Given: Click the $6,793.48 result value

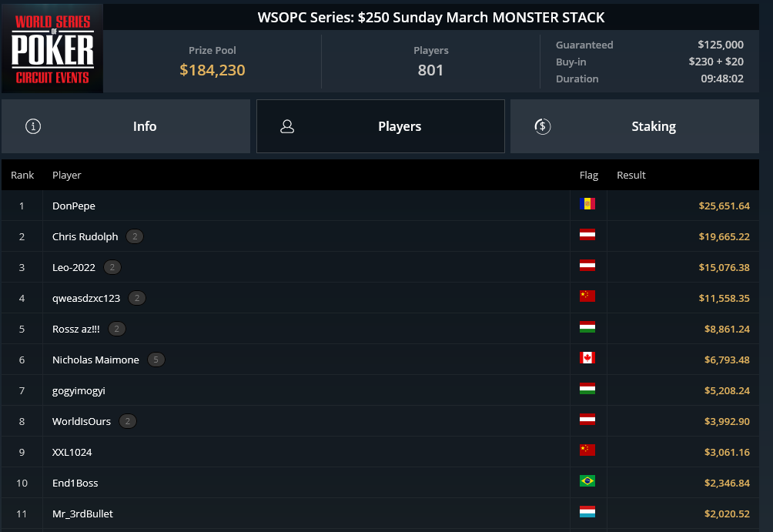Looking at the screenshot, I should pyautogui.click(x=727, y=360).
